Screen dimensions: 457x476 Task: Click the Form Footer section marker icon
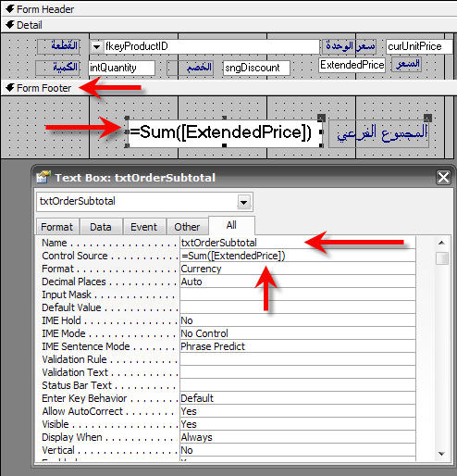[10, 88]
